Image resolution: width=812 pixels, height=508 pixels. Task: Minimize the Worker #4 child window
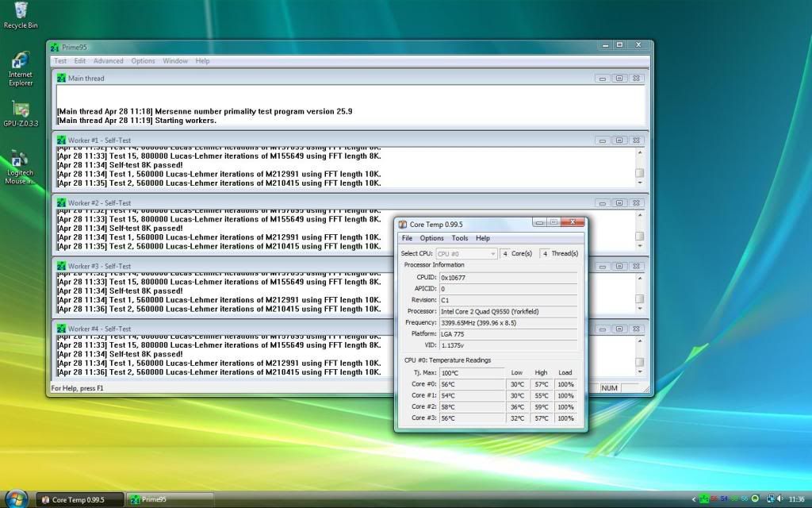[603, 329]
